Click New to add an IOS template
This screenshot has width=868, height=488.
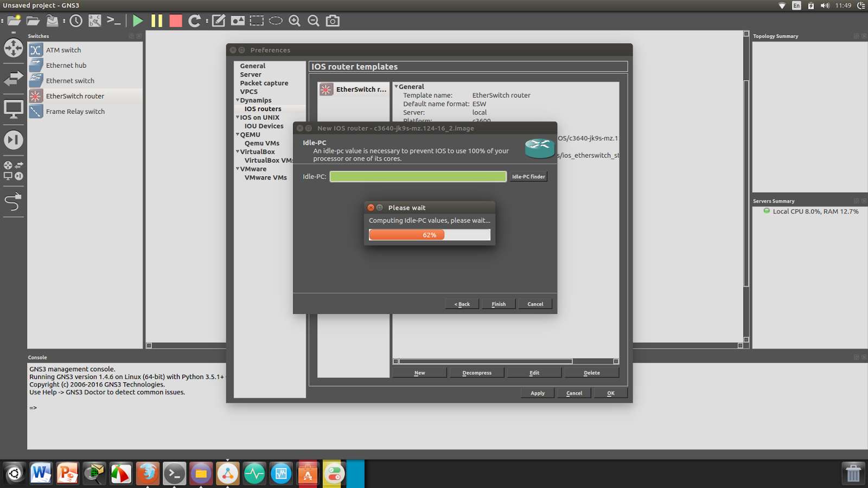coord(420,373)
